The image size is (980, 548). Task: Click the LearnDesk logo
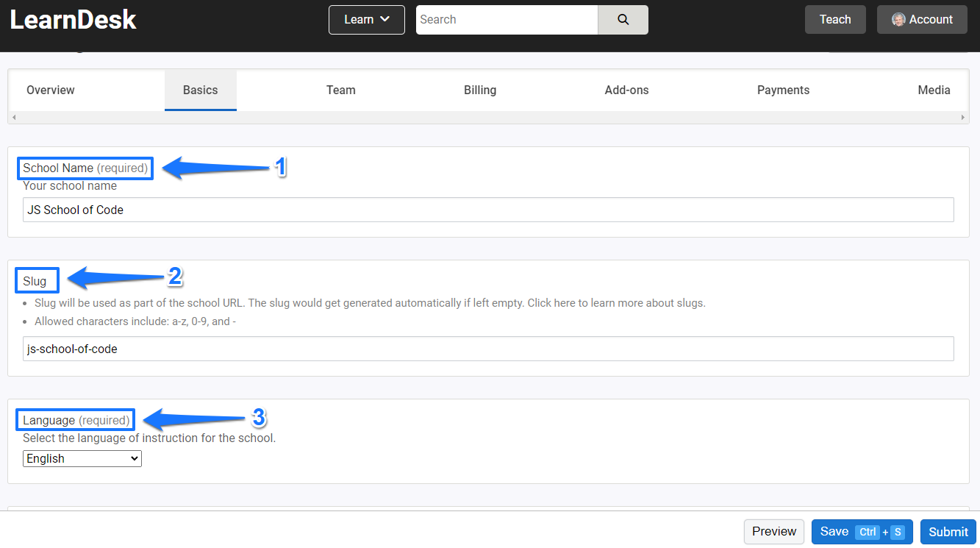tap(74, 20)
